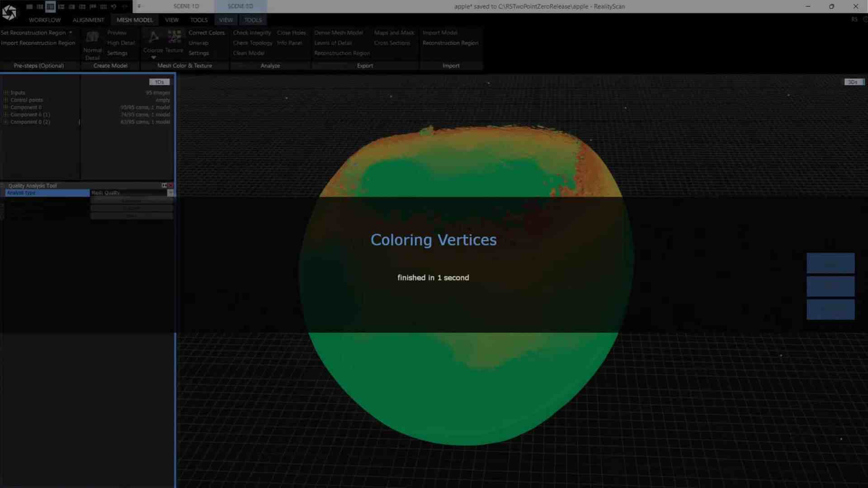
Task: Expand the Component 0 tree item
Action: [5, 107]
